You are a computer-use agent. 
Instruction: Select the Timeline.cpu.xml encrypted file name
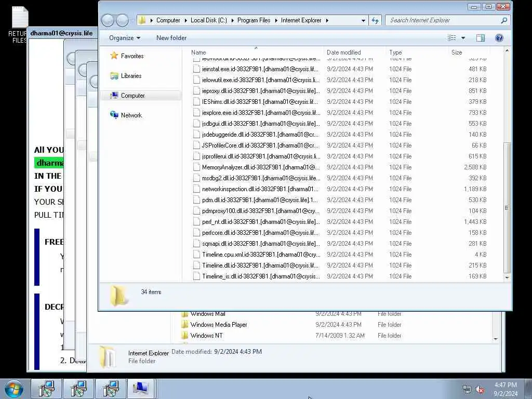click(x=261, y=254)
